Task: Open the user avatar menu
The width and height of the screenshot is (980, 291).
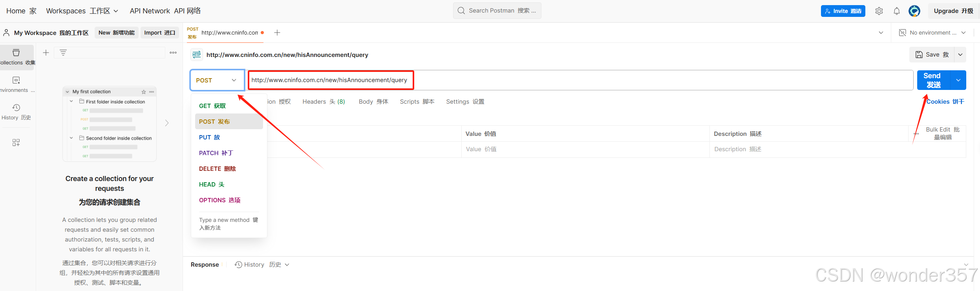Action: click(914, 11)
